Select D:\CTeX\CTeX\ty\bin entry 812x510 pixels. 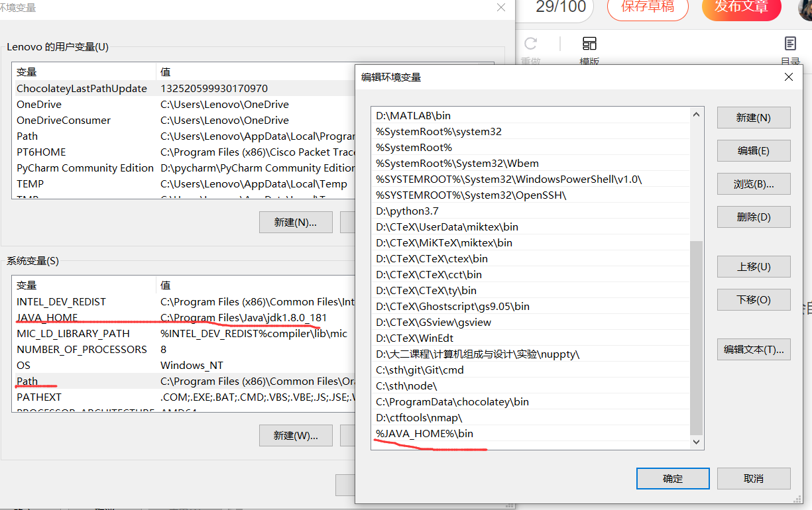pyautogui.click(x=531, y=290)
